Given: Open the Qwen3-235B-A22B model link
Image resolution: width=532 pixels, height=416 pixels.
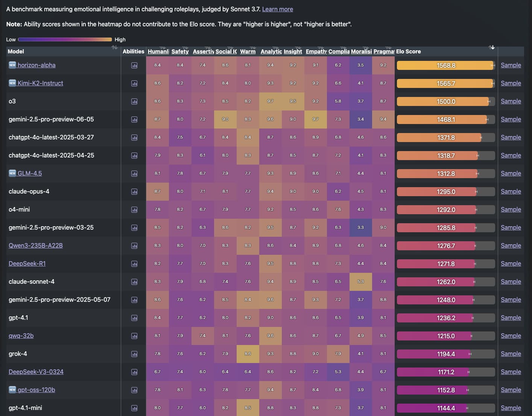Looking at the screenshot, I should 36,245.
